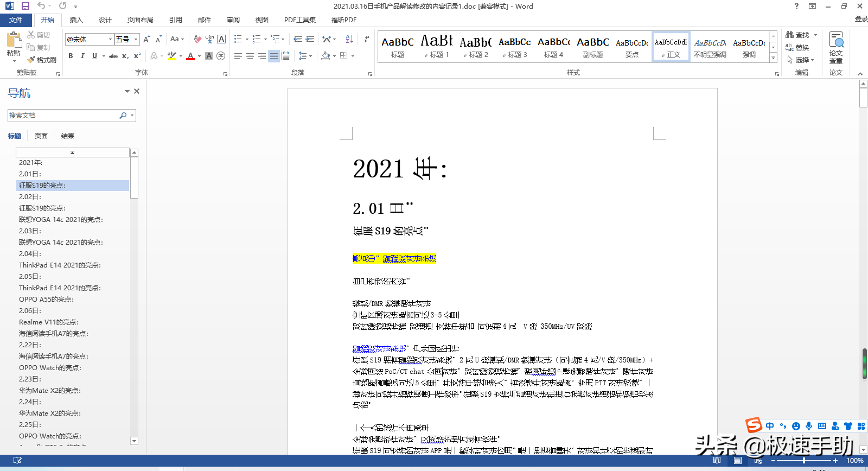Open the font name dropdown (@宋体)
Viewport: 868px width, 471px height.
[x=111, y=39]
